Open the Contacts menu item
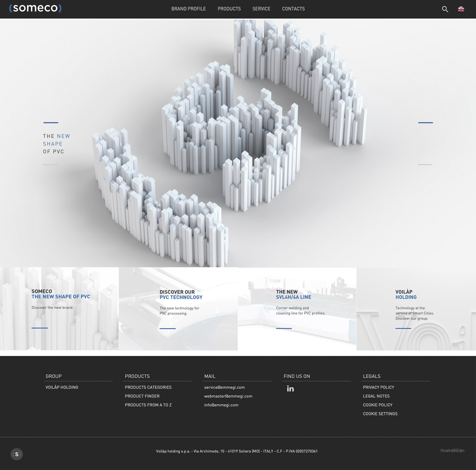This screenshot has width=476, height=470. (293, 9)
